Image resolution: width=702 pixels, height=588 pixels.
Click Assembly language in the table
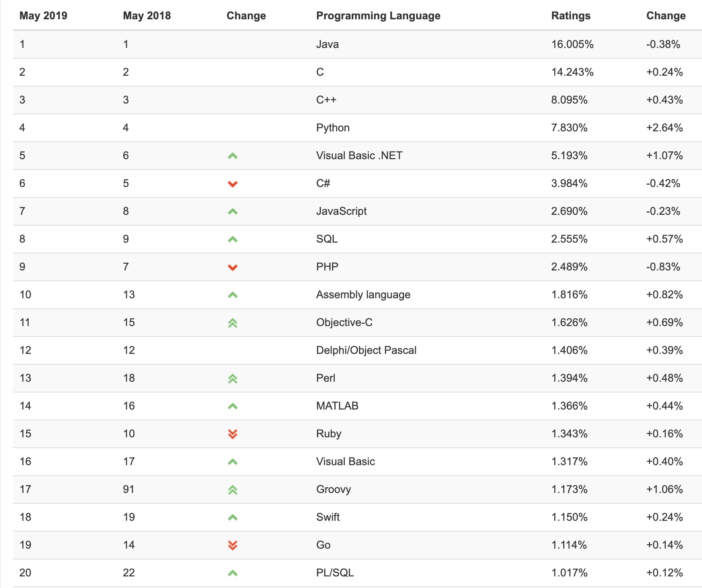point(363,295)
